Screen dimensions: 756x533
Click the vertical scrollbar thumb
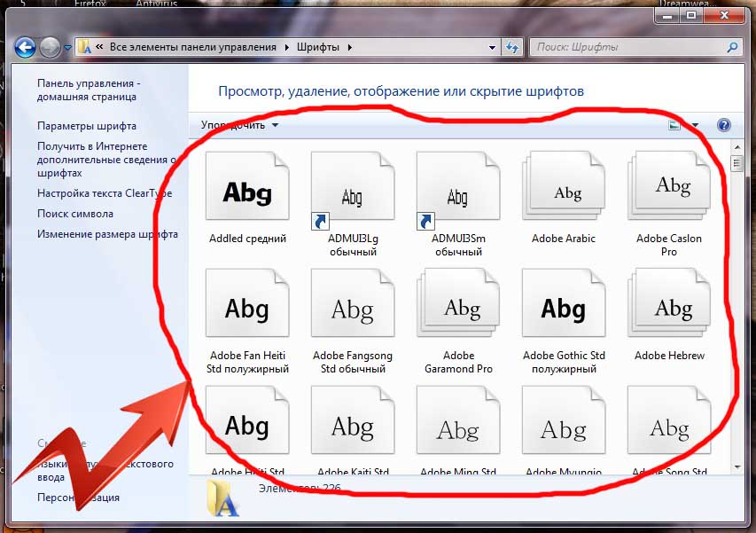click(737, 163)
